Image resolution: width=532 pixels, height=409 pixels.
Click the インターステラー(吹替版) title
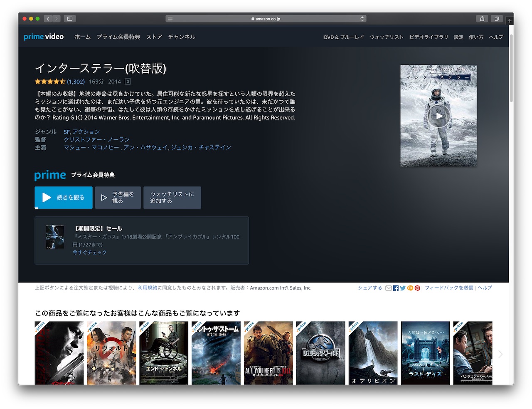point(101,68)
